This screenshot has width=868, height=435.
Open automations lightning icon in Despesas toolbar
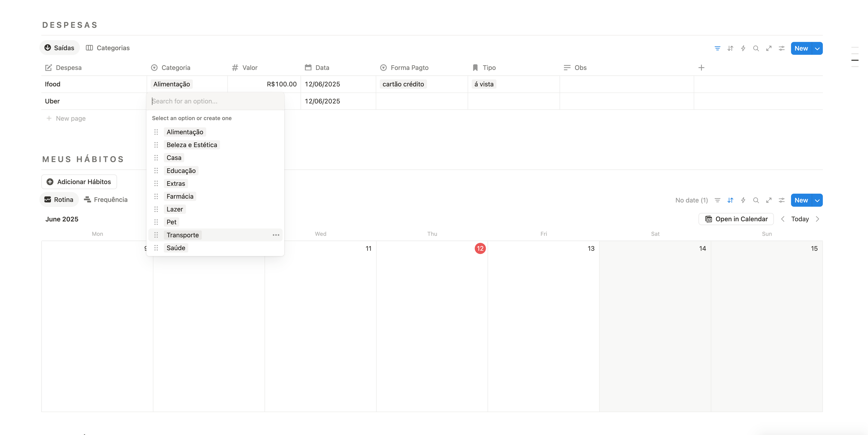(743, 49)
